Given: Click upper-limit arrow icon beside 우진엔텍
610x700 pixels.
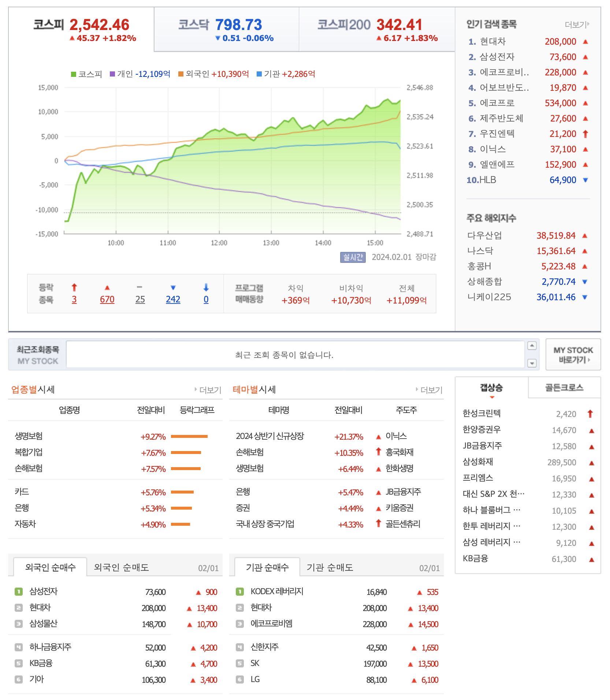Looking at the screenshot, I should (x=585, y=134).
